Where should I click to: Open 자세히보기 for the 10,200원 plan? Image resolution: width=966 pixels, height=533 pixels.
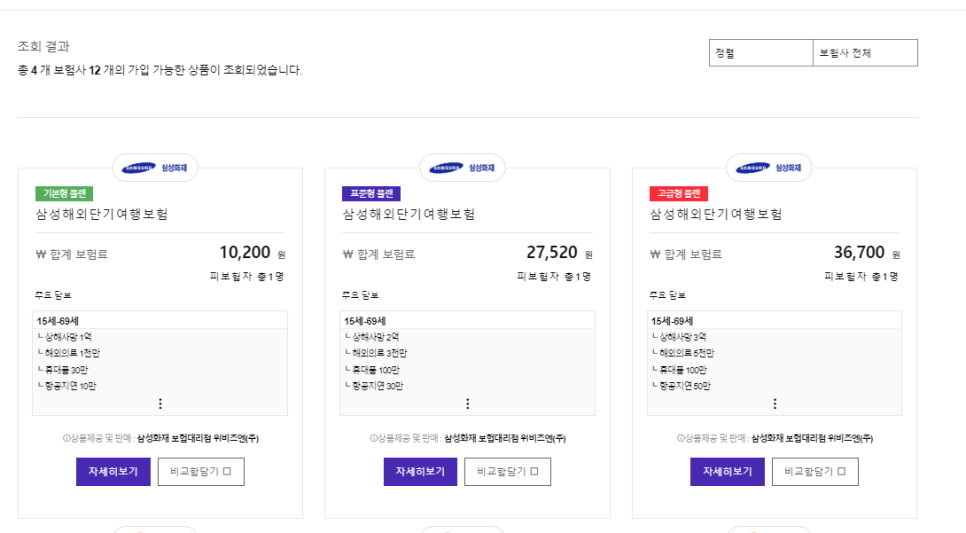click(x=113, y=471)
